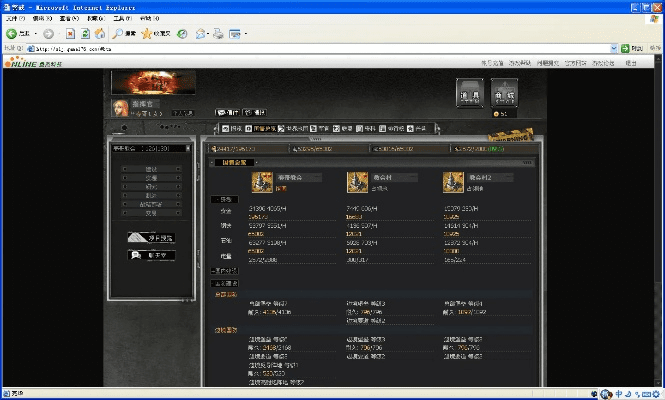This screenshot has height=400, width=665.
Task: Open the 文件 File menu
Action: tap(16, 19)
